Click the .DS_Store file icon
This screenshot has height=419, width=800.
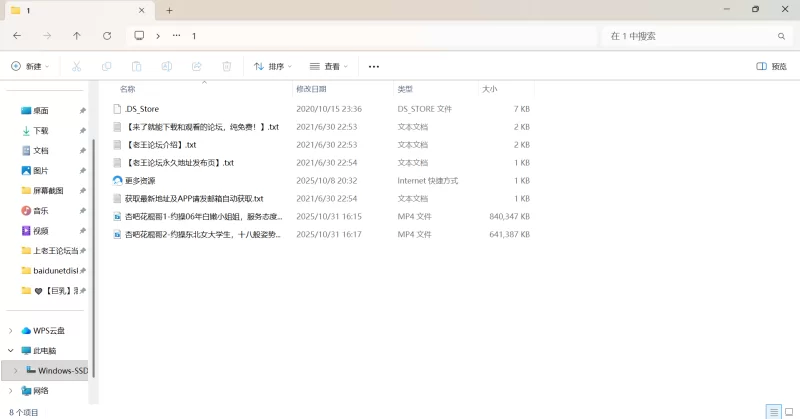117,109
